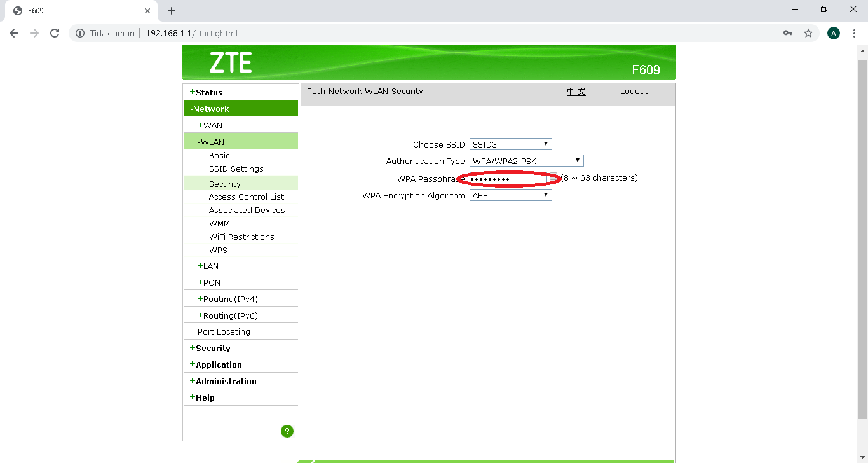Screen dimensions: 868x463
Task: Open the WMM page
Action: [x=219, y=223]
